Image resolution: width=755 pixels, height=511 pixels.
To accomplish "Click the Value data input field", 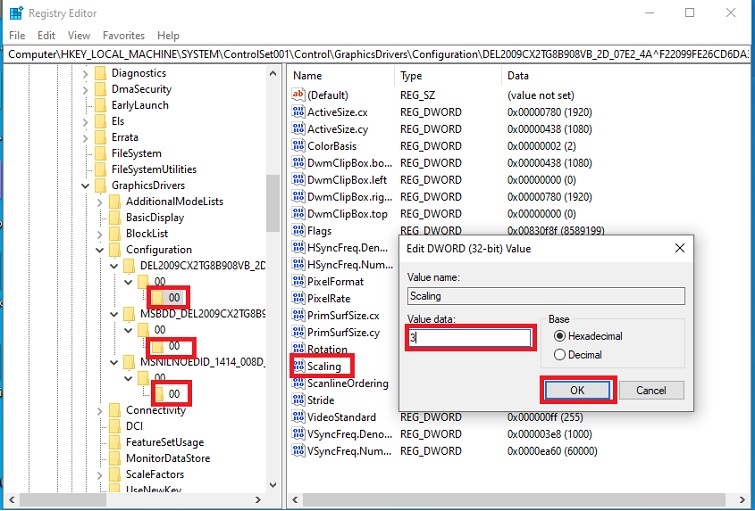I will tap(469, 338).
